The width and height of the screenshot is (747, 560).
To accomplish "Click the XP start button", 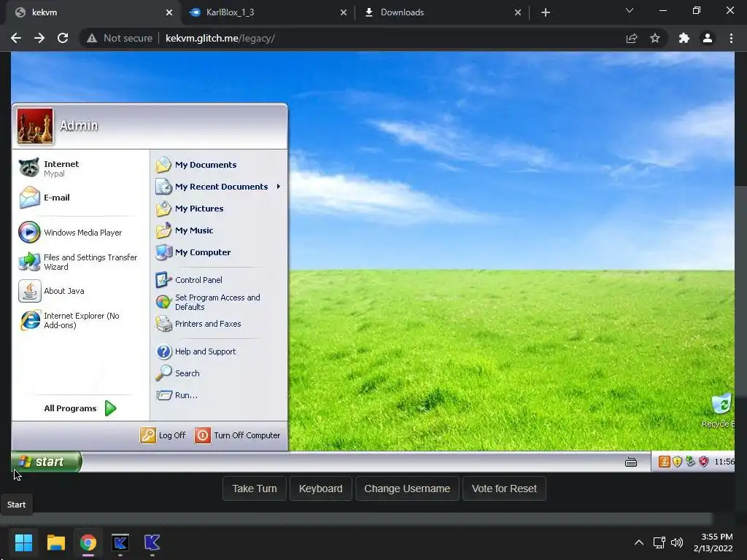I will point(46,462).
